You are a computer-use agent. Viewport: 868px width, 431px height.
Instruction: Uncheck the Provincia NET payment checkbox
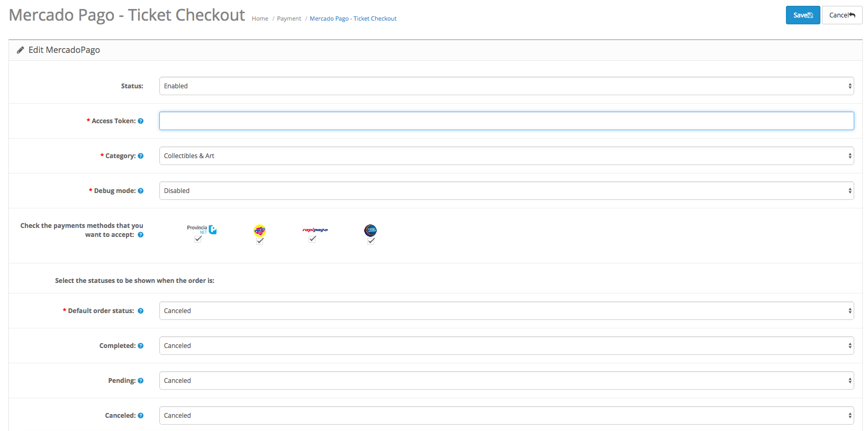198,239
